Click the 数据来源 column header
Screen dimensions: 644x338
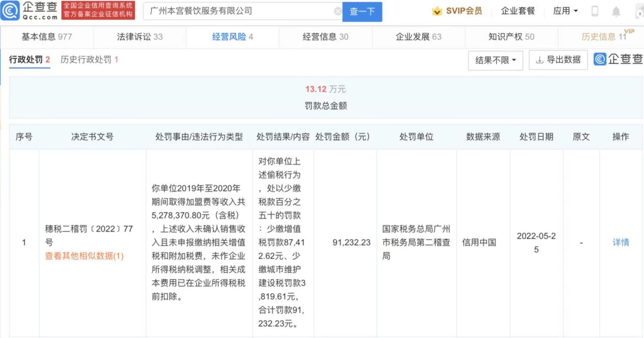(x=483, y=136)
